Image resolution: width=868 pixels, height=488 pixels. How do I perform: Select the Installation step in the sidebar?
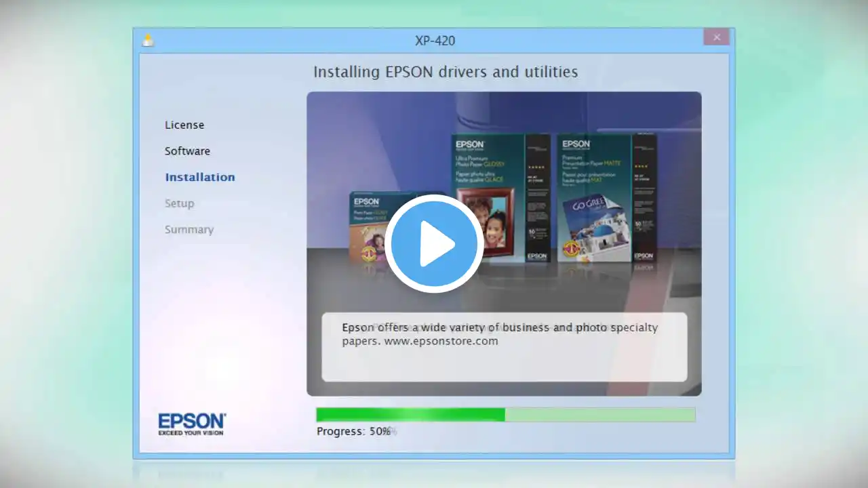[x=200, y=177]
